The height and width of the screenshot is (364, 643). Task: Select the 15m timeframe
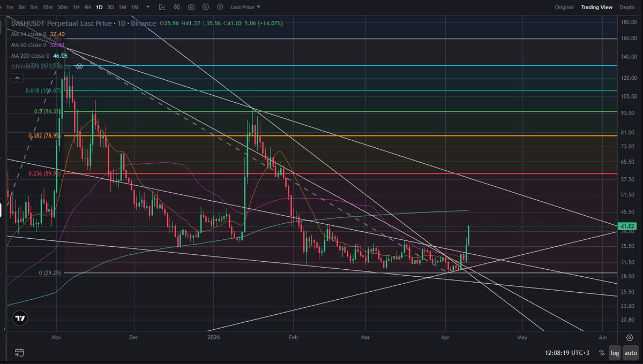pyautogui.click(x=48, y=7)
